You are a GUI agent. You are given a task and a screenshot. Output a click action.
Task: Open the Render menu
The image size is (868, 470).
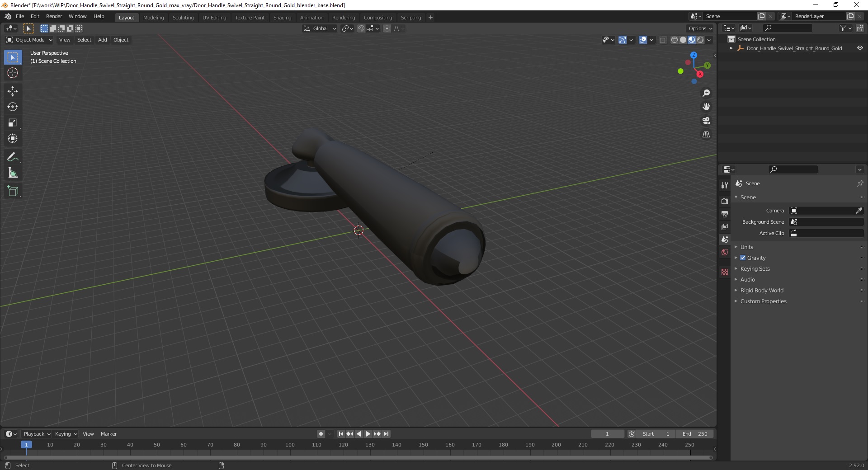pos(54,16)
